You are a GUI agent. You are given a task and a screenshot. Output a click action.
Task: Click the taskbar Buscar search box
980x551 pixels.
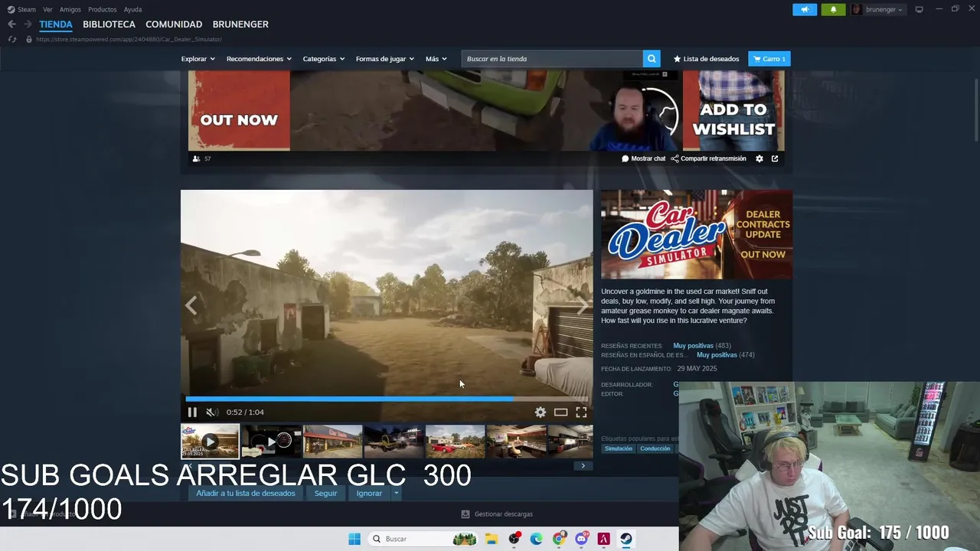[x=423, y=539]
